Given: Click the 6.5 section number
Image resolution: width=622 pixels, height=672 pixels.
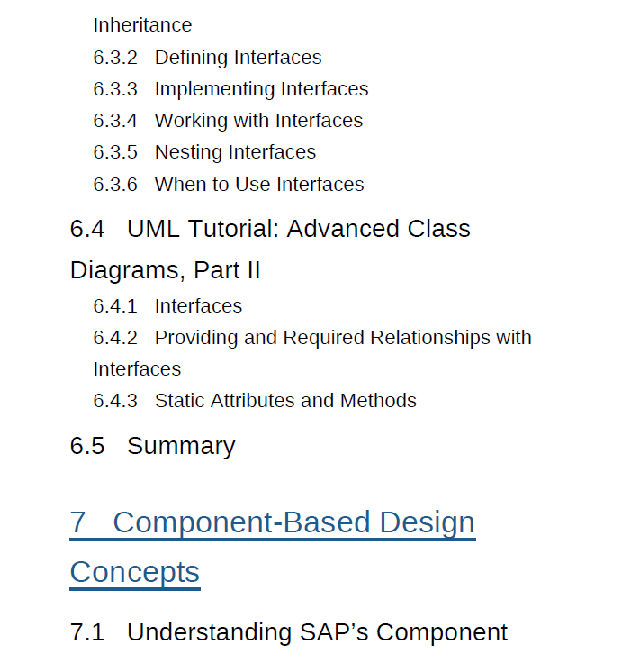Looking at the screenshot, I should coord(87,446).
